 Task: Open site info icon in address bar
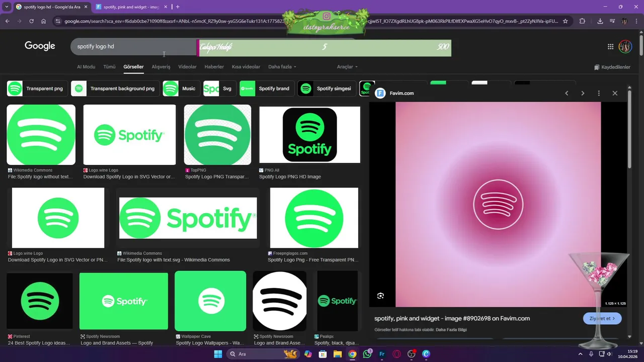point(58,21)
